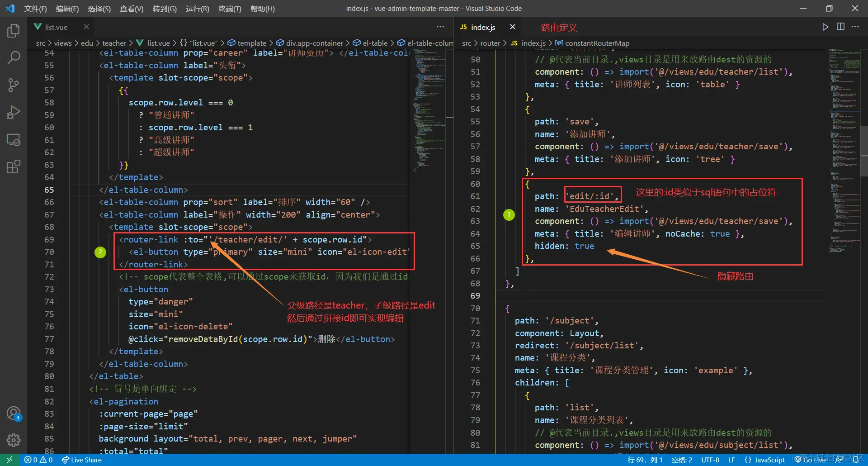Place cursor on "name: 'EduTeacherEdit'," line

591,209
